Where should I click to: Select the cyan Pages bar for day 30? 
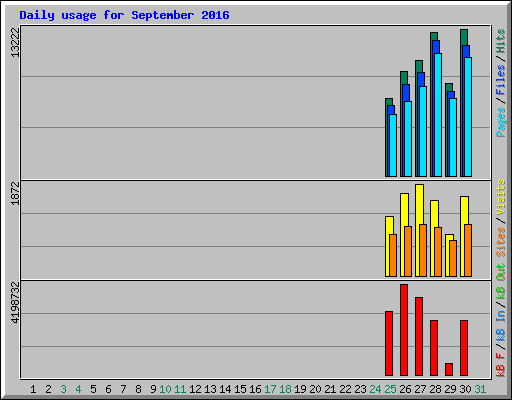point(468,117)
